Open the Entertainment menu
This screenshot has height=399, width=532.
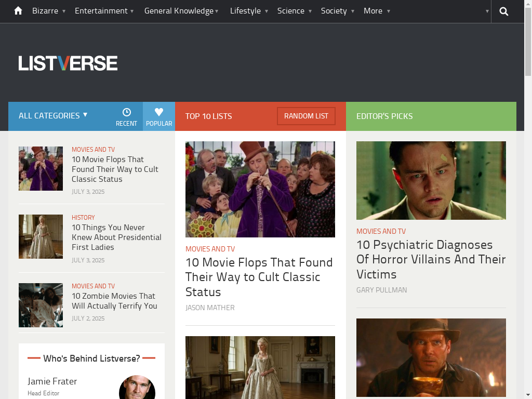101,11
